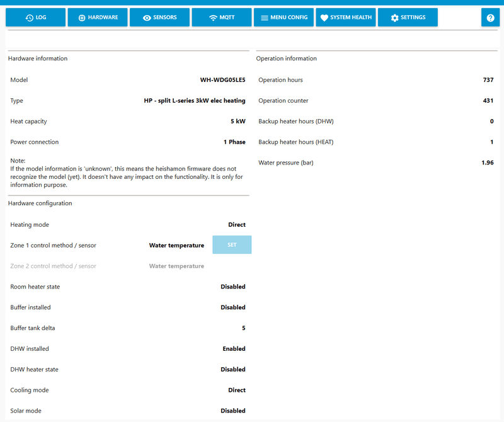The image size is (504, 422).
Task: Click the Room heater state 'Disabled' value
Action: coord(233,287)
